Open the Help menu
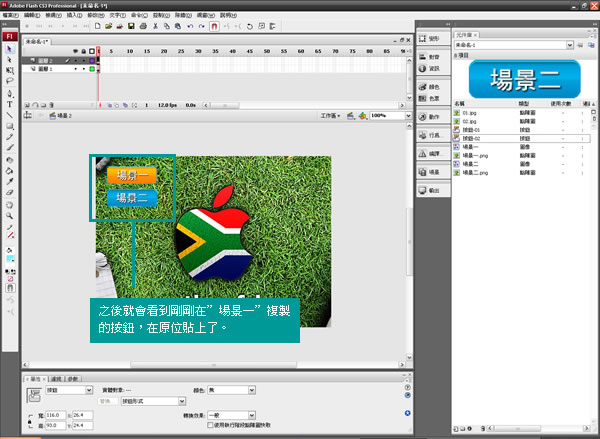600x439 pixels. click(228, 15)
